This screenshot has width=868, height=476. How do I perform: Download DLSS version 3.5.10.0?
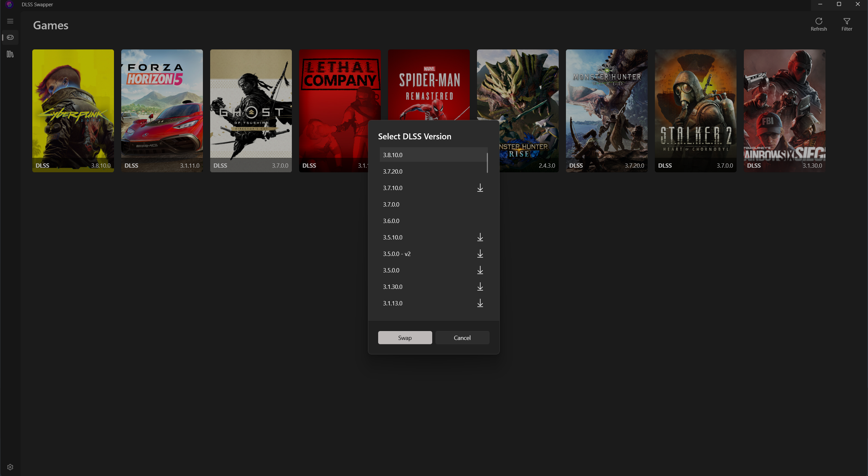[x=480, y=238]
